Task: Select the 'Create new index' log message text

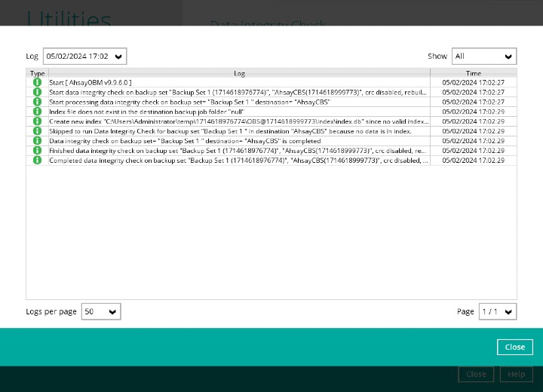Action: tap(238, 121)
